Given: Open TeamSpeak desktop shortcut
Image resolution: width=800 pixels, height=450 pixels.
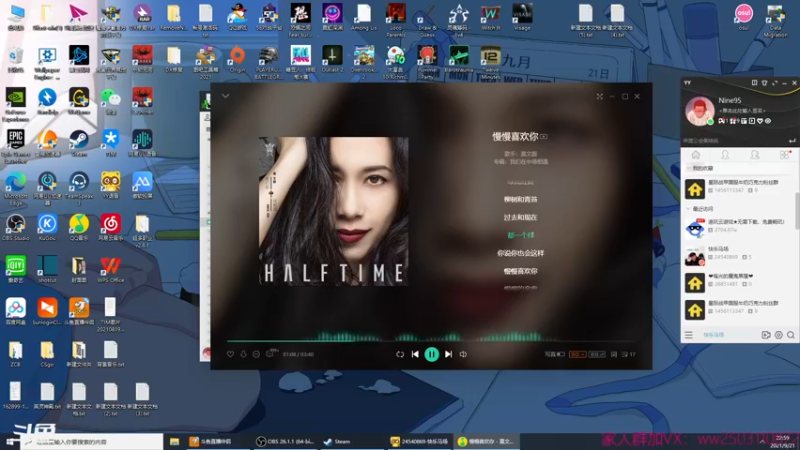Looking at the screenshot, I should (x=79, y=189).
